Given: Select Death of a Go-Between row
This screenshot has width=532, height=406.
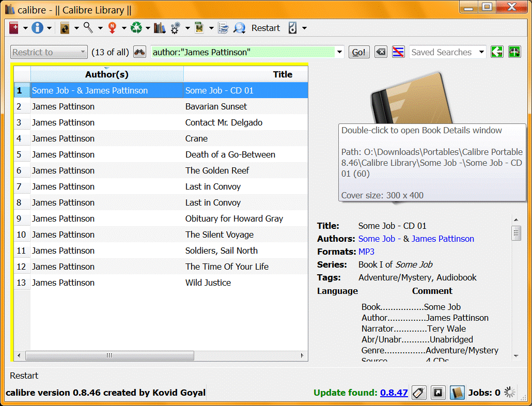Looking at the screenshot, I should pos(161,154).
